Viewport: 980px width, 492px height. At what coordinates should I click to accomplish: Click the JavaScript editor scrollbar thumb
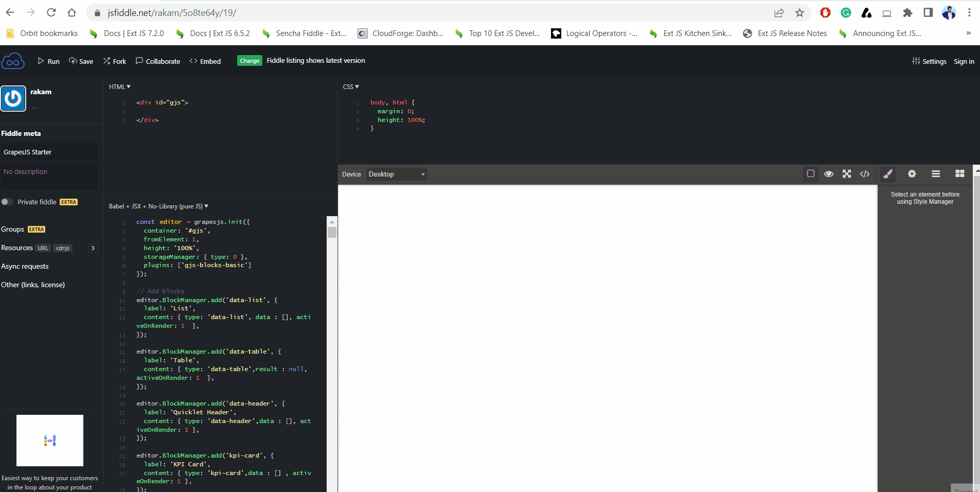point(332,232)
